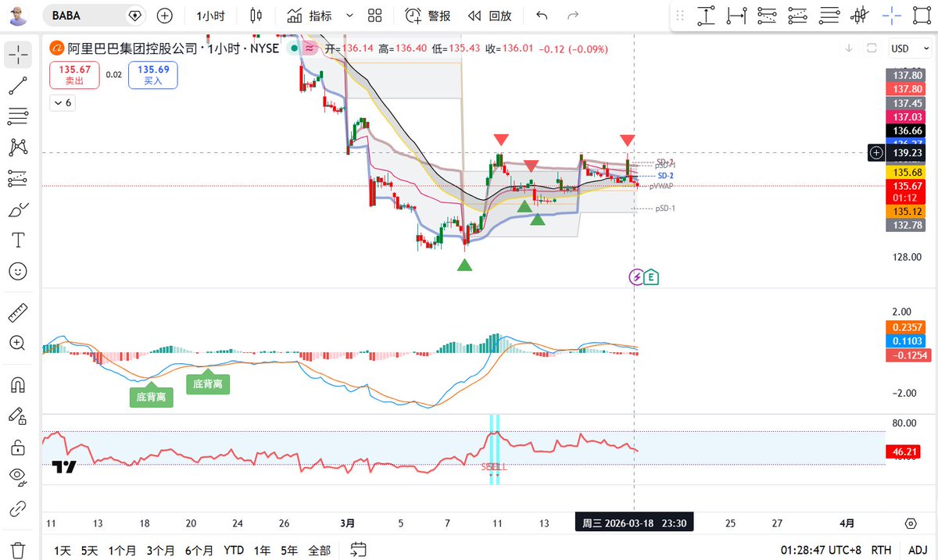Select the crosshair cursor tool in left sidebar
Screen dimensions: 938x560
(x=18, y=54)
